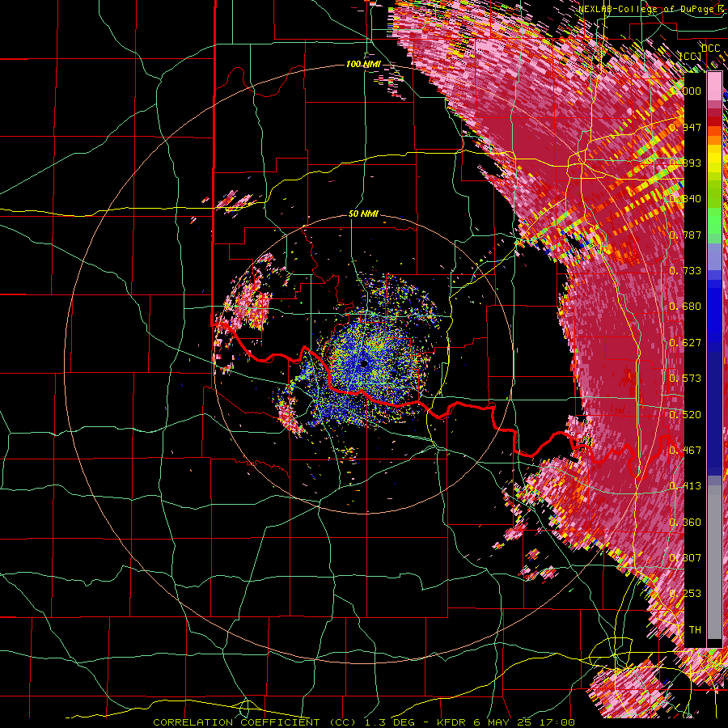
Task: Click the 100 NMI range ring label
Action: pos(363,64)
